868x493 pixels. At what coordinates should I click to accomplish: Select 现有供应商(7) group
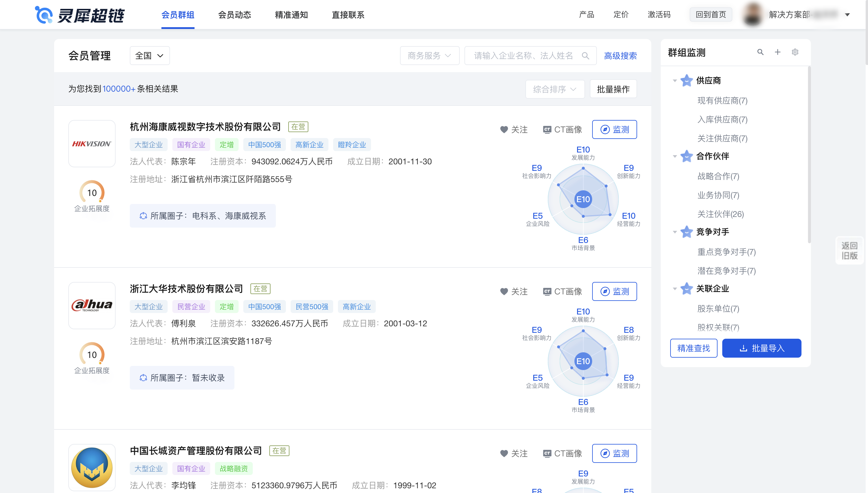(722, 100)
